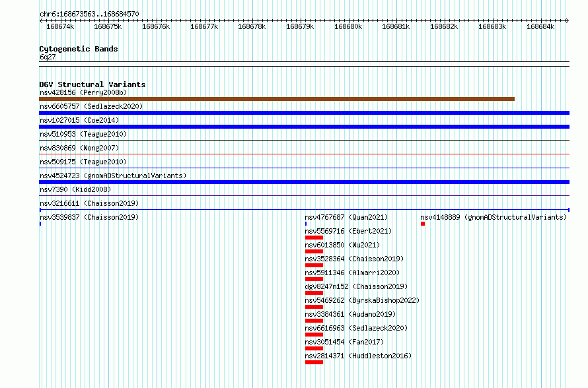The width and height of the screenshot is (588, 388).
Task: Click the 168684k ruler position
Action: [x=540, y=26]
